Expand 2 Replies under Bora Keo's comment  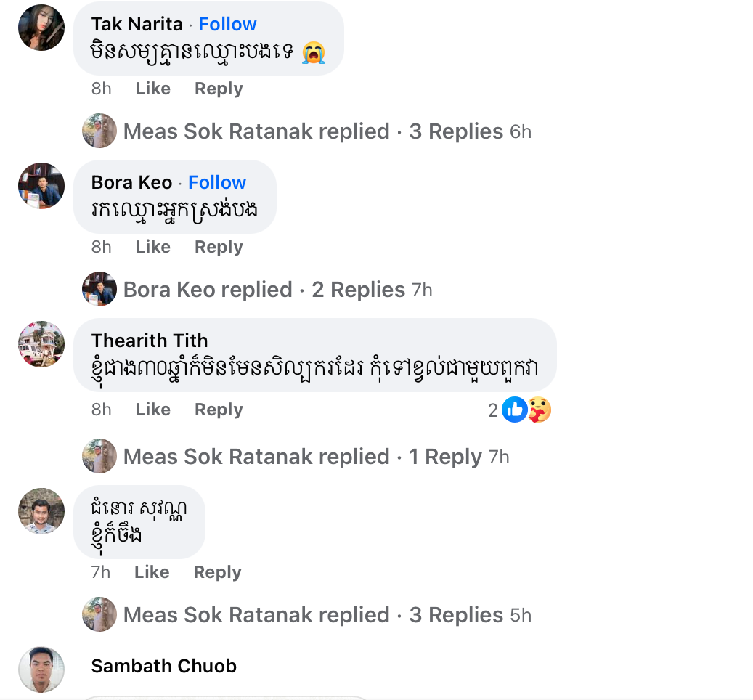(x=358, y=290)
